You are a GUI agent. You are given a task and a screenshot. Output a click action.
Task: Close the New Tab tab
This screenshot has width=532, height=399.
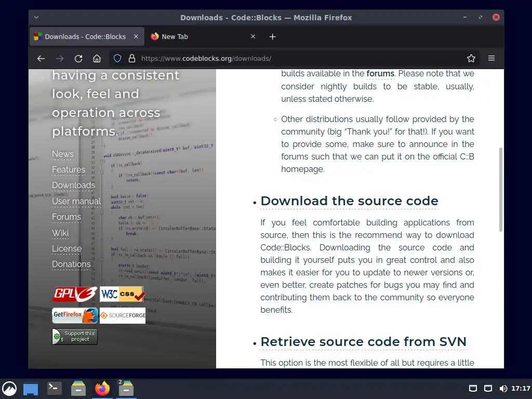(253, 36)
